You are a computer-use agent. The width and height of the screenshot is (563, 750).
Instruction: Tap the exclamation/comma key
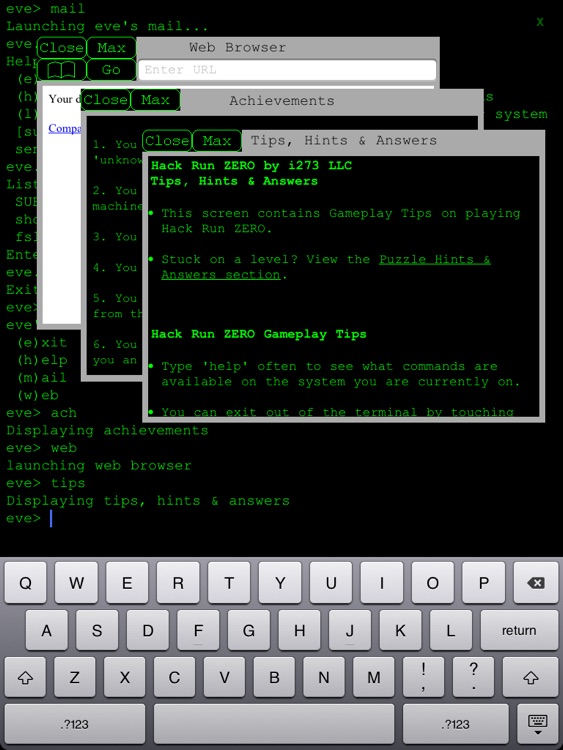(x=423, y=677)
